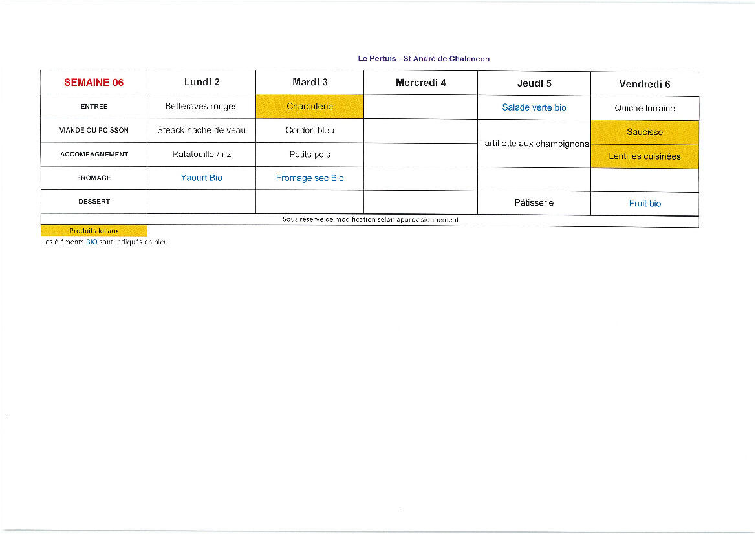Click the blue Yaourt Bio text
This screenshot has width=756, height=534.
pyautogui.click(x=202, y=178)
